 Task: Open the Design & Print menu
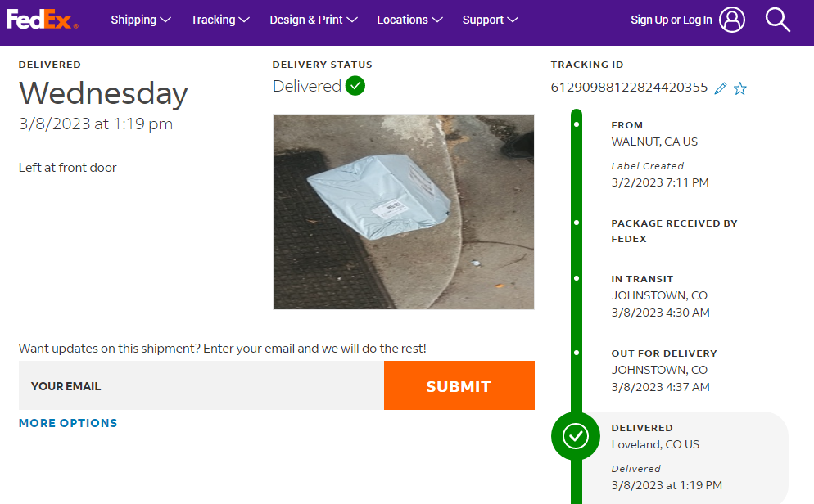coord(314,20)
